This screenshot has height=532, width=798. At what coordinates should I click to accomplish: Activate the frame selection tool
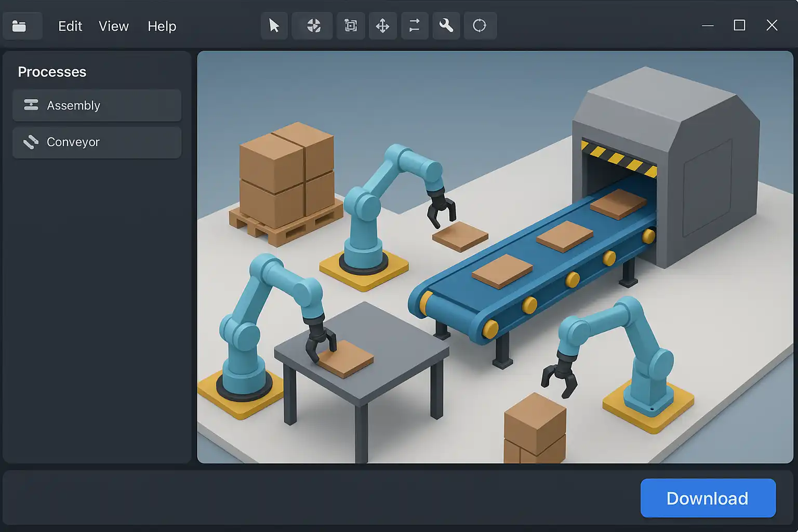coord(351,25)
